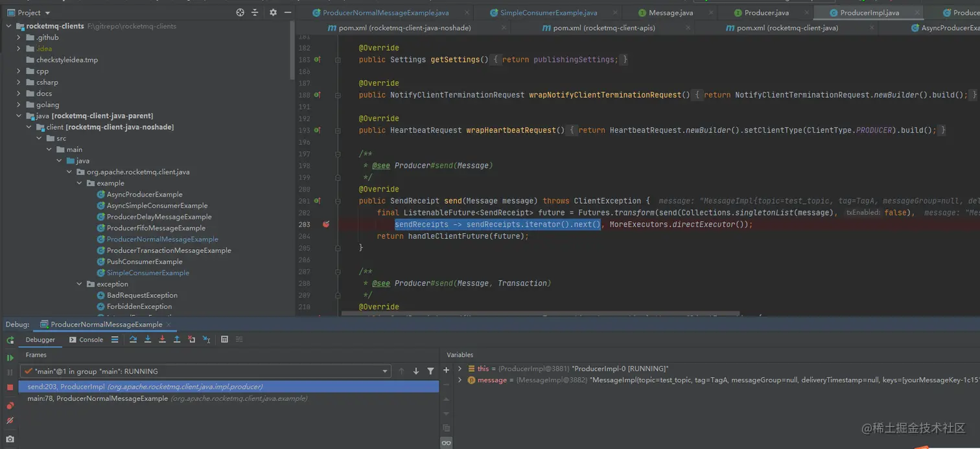This screenshot has height=449, width=980.
Task: Switch to the Console tab in debugger
Action: [x=86, y=339]
